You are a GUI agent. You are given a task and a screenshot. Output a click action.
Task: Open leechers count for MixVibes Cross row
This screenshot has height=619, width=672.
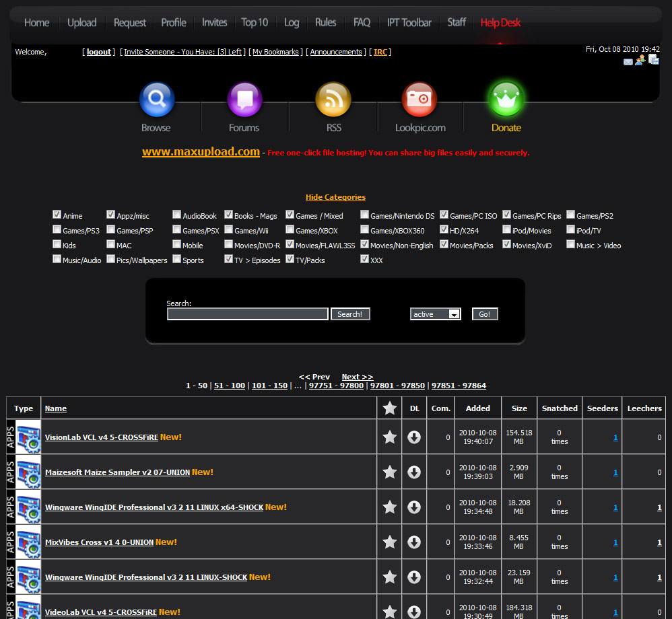tap(659, 542)
